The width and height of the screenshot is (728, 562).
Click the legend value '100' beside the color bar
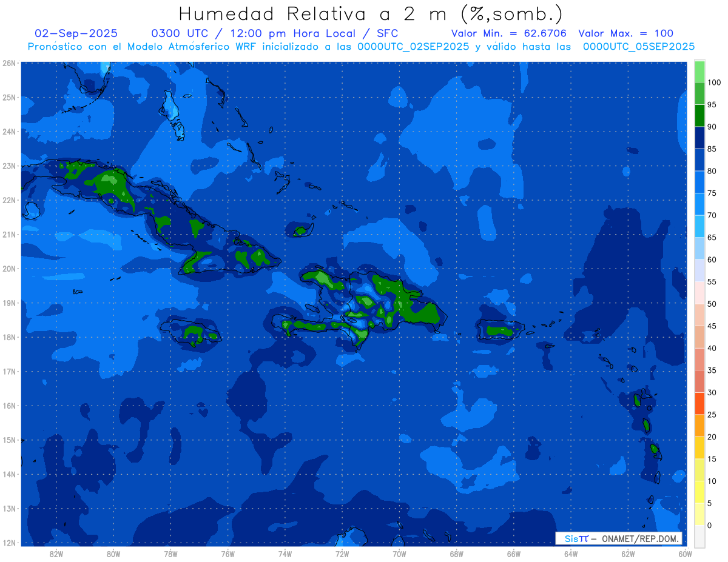coord(713,82)
